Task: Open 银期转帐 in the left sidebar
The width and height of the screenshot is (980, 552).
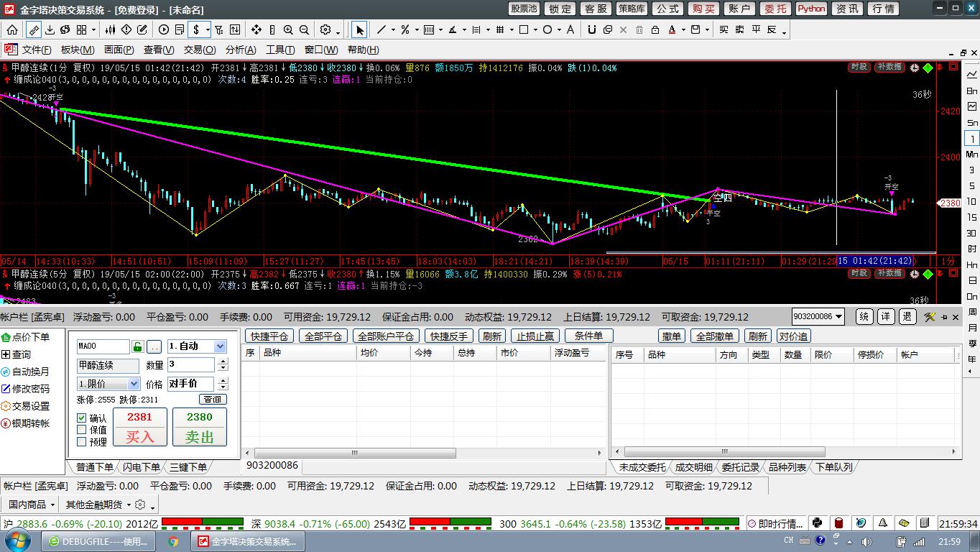Action: click(x=27, y=423)
